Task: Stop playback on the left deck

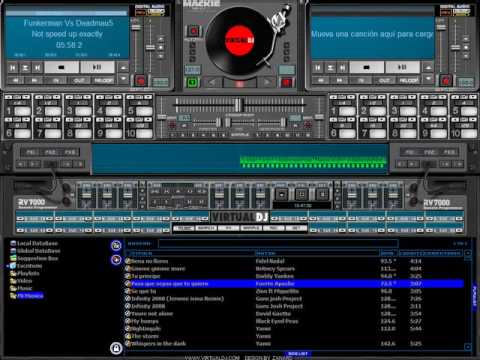Action: (62, 67)
